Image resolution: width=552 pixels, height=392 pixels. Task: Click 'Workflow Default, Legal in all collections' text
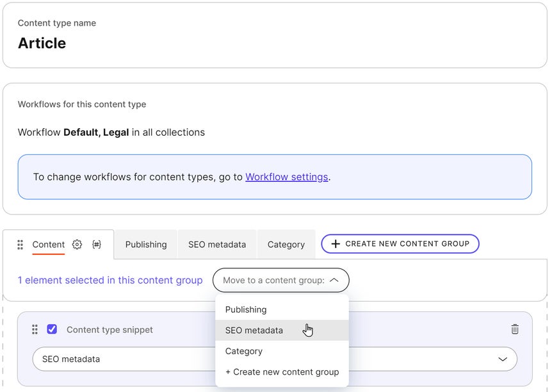tap(111, 133)
